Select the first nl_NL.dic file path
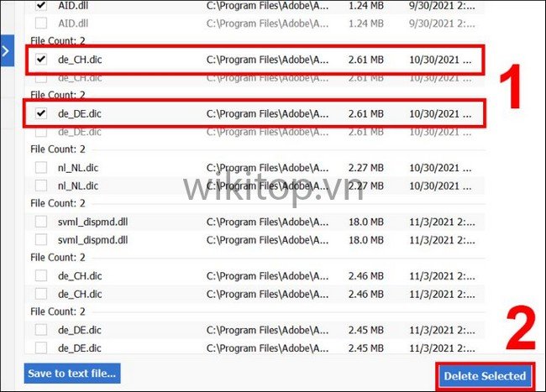The height and width of the screenshot is (392, 546). tap(268, 167)
